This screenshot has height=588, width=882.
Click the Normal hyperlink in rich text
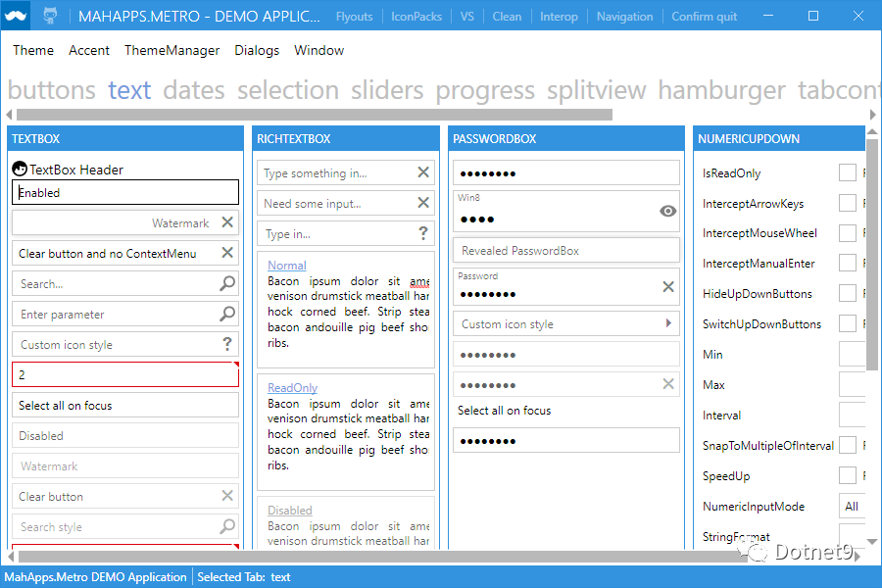(x=287, y=265)
